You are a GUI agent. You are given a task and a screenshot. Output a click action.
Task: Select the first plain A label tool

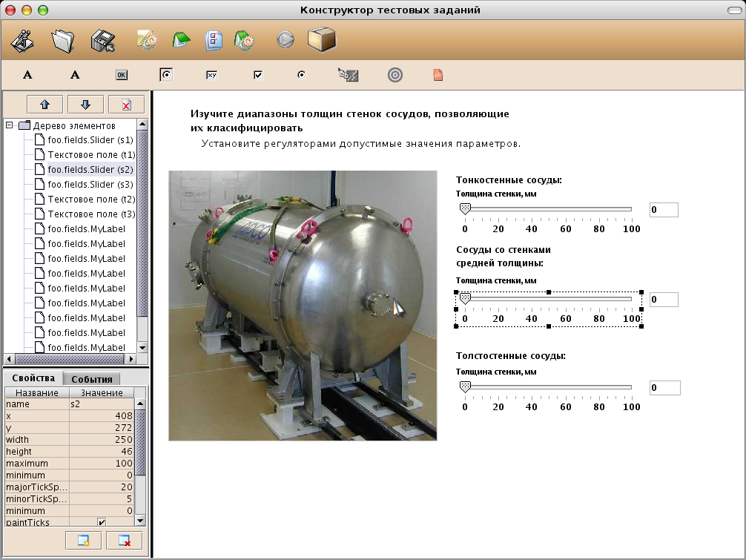click(27, 75)
